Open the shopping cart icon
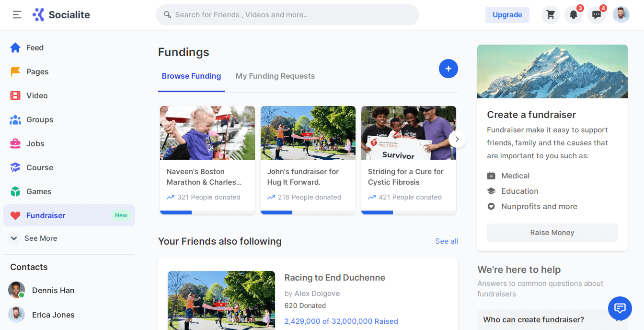644x330 pixels. (x=551, y=15)
